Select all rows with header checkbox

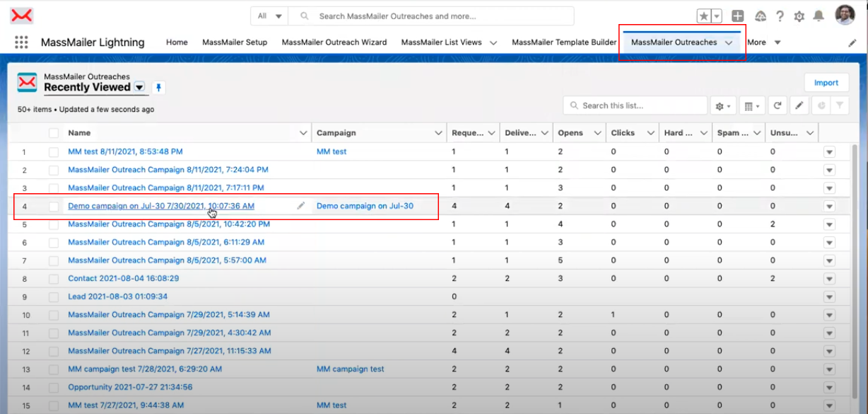54,133
